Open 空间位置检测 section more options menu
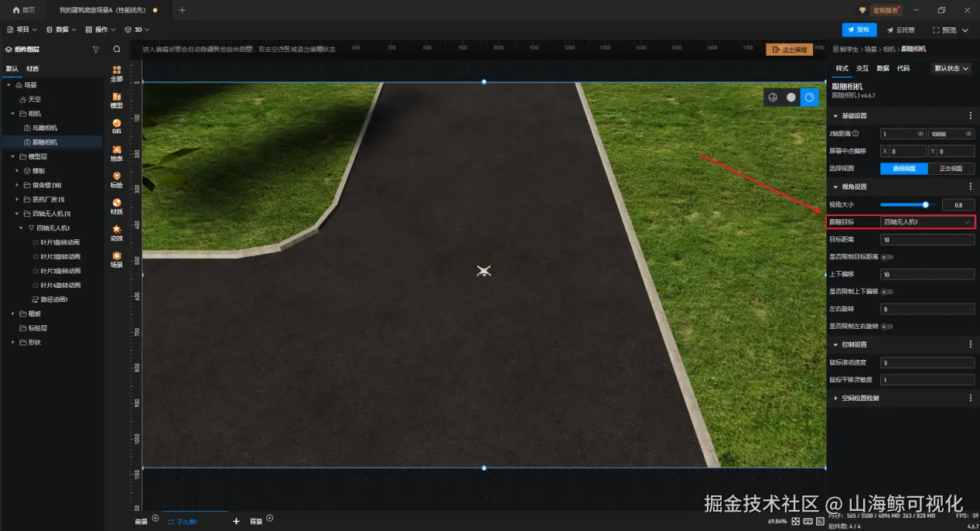The width and height of the screenshot is (980, 531). click(971, 398)
